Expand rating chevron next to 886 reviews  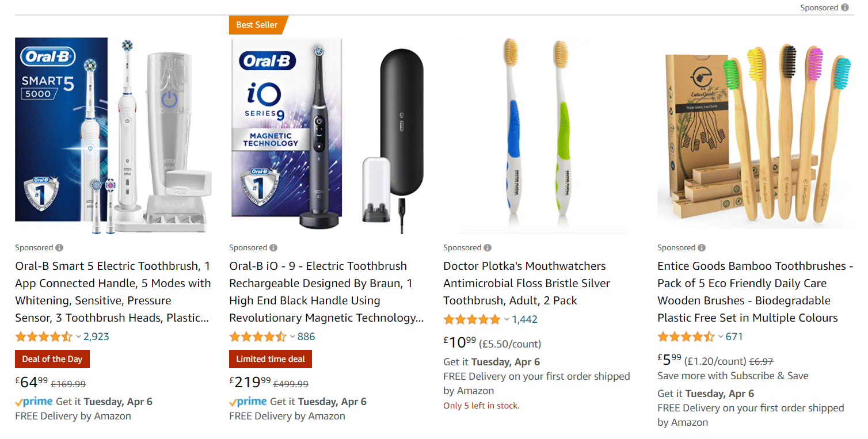(x=292, y=337)
